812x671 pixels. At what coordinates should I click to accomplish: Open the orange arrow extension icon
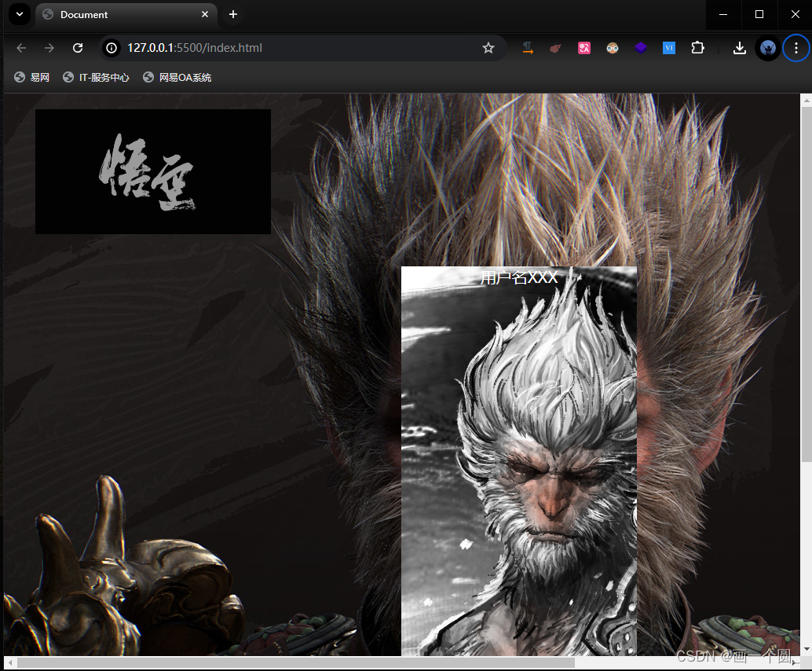coord(528,48)
